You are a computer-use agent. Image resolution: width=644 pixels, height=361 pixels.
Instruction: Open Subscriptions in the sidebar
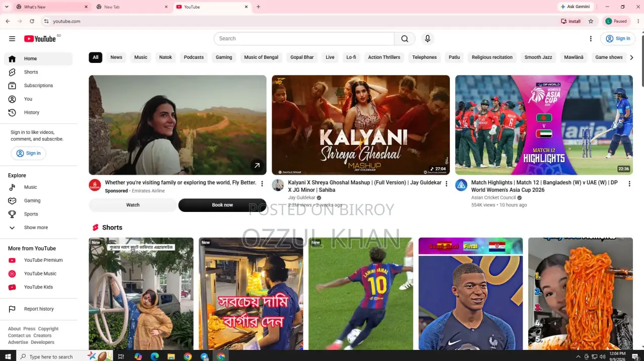[38, 86]
